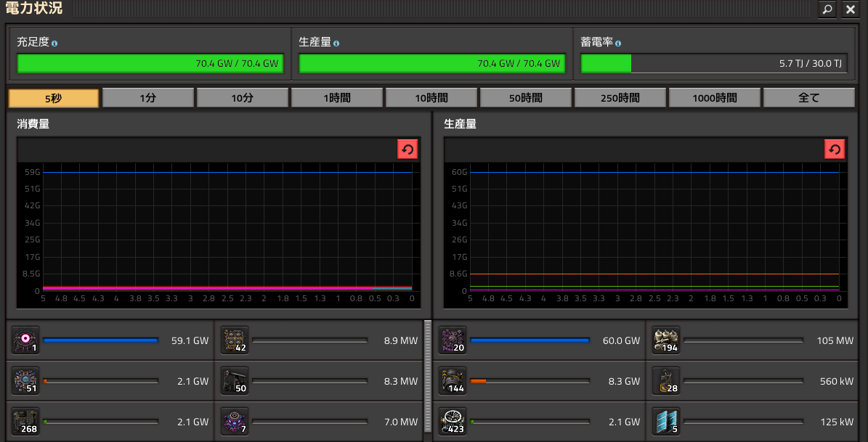868x442 pixels.
Task: Click the scrollbar between consumption and production lists
Action: [x=427, y=376]
